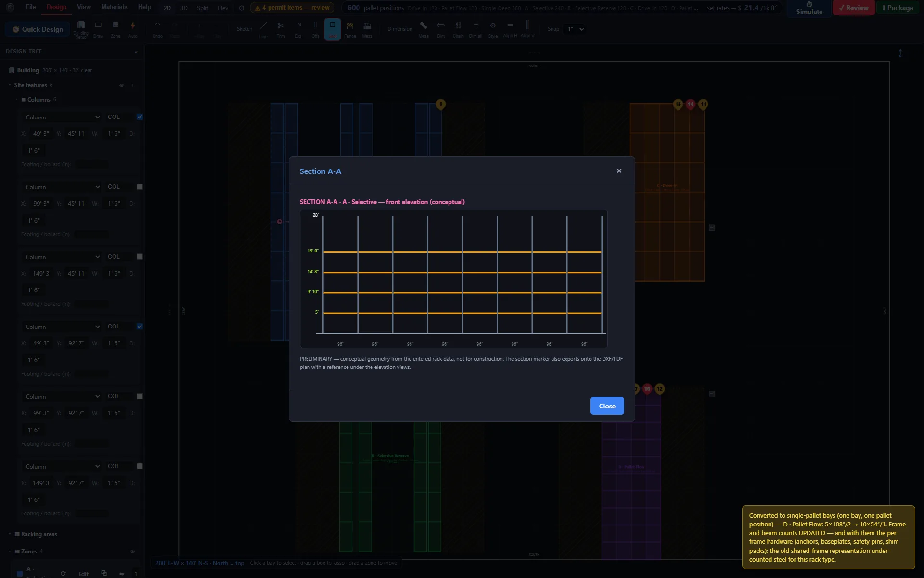Open the Snap 1" dropdown
Screen dimensions: 924x578
(x=575, y=29)
